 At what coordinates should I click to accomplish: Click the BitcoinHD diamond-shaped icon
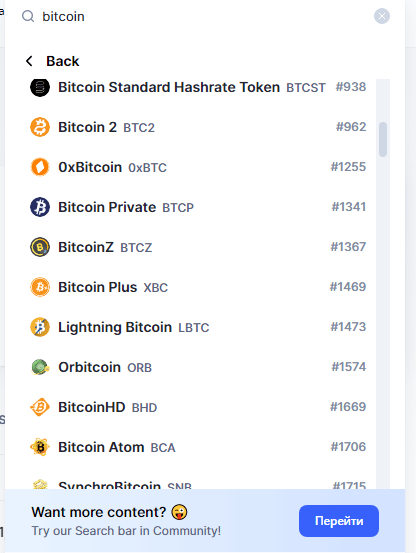[40, 407]
